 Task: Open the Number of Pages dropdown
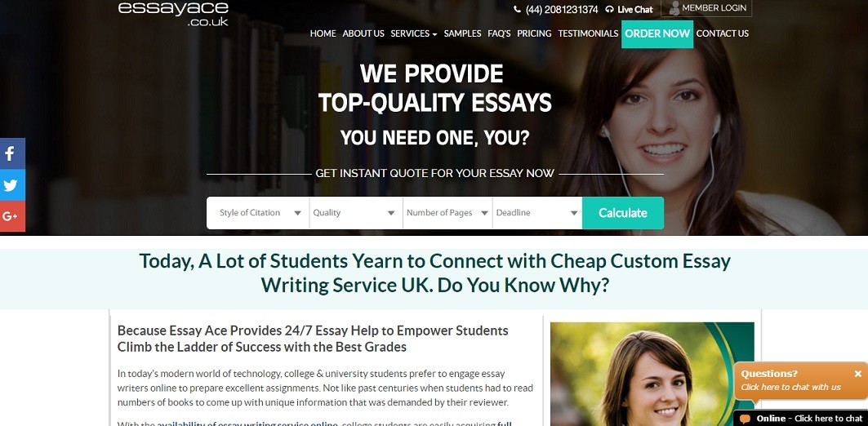click(x=447, y=213)
